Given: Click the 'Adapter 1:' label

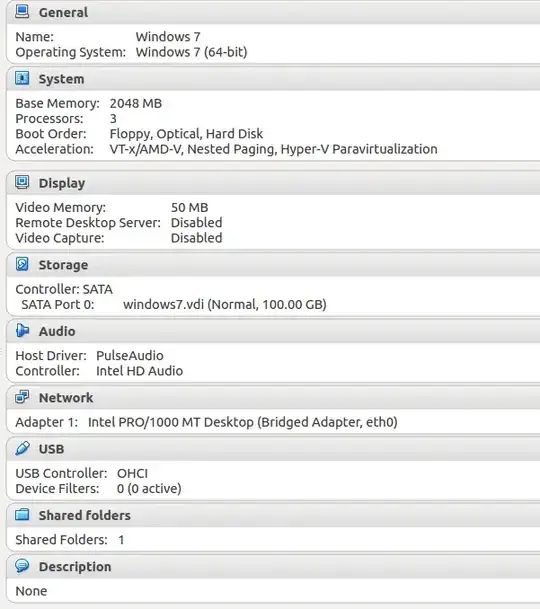Looking at the screenshot, I should tap(47, 422).
